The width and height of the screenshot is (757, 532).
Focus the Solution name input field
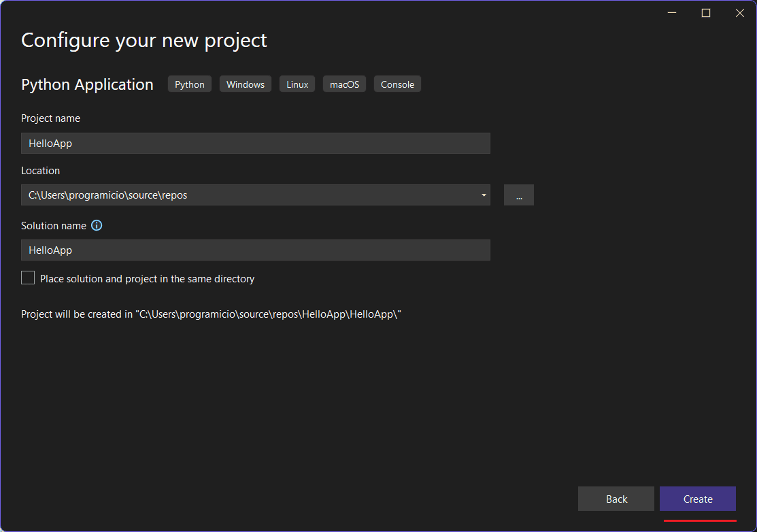pyautogui.click(x=255, y=250)
